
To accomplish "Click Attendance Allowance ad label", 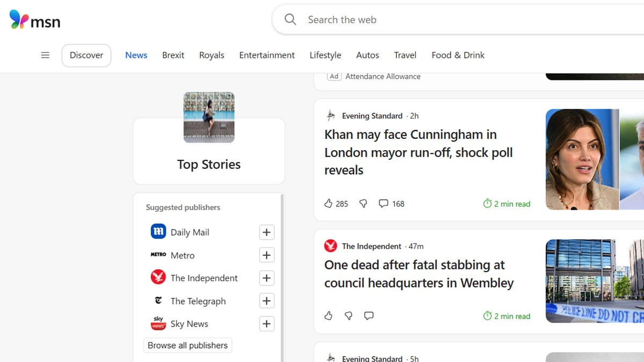I will pyautogui.click(x=383, y=77).
